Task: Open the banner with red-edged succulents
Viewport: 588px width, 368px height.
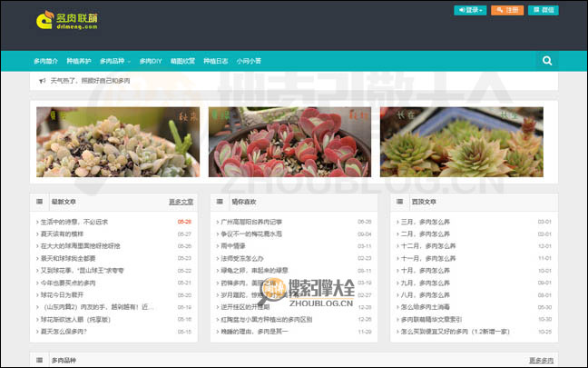Action: pos(289,142)
